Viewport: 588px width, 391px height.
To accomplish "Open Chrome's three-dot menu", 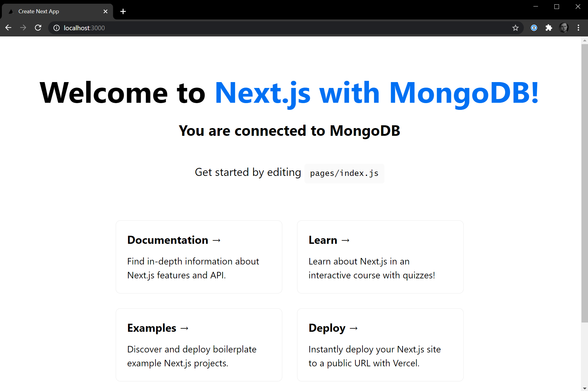I will coord(578,28).
